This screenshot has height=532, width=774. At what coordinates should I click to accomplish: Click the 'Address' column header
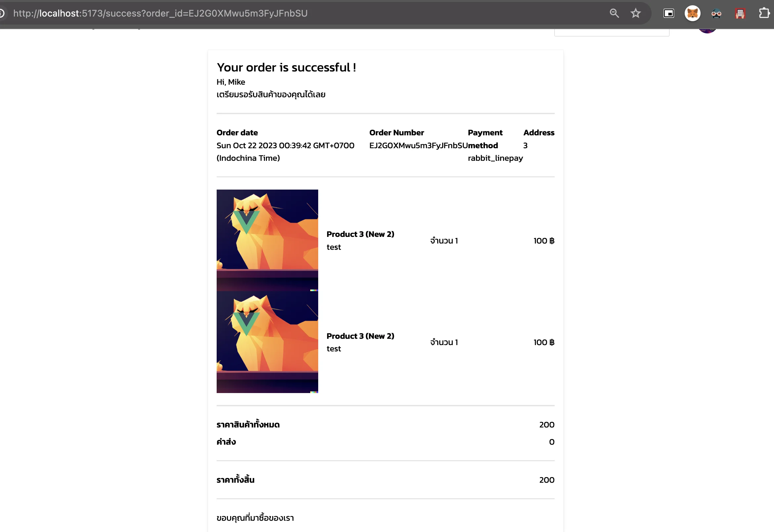click(x=539, y=133)
